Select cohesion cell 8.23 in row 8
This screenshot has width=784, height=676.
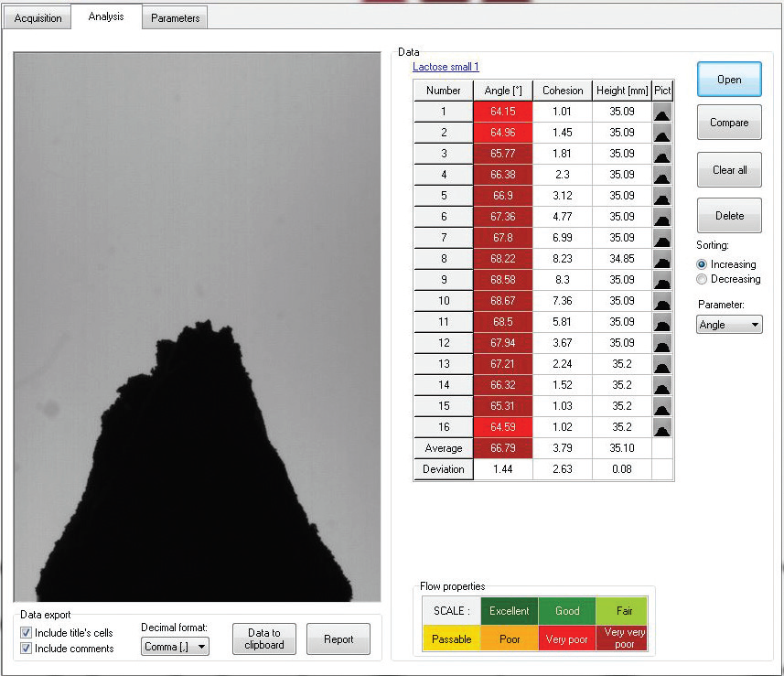[563, 259]
